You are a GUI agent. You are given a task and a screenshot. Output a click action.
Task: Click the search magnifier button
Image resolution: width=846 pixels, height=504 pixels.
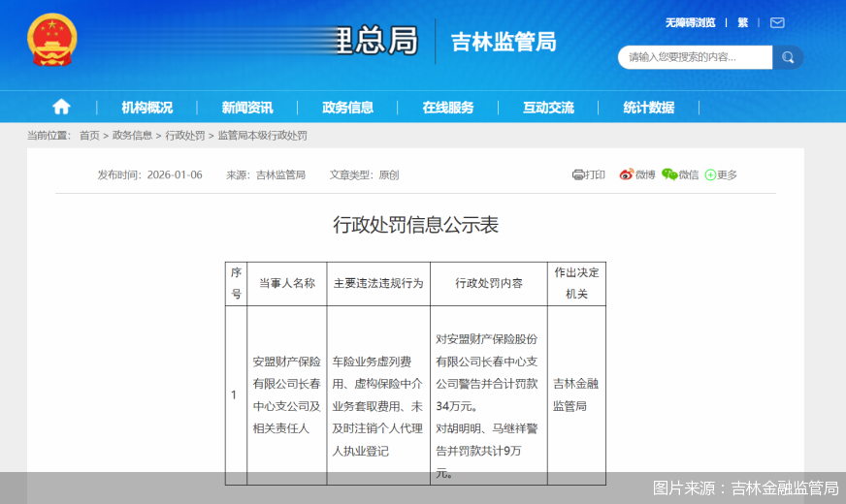coord(788,57)
